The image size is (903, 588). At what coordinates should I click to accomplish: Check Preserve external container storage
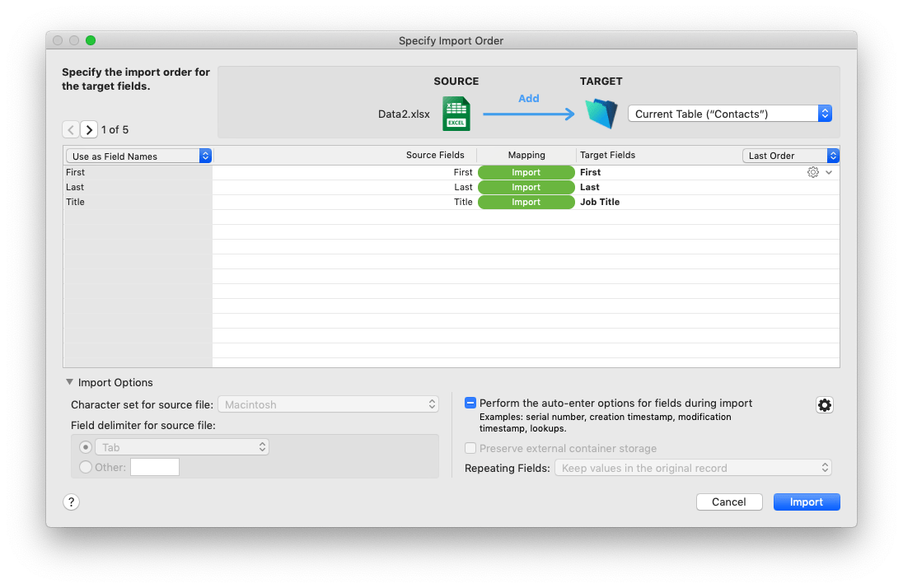click(x=470, y=448)
